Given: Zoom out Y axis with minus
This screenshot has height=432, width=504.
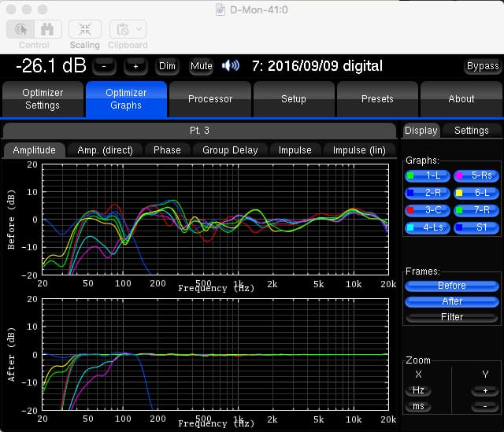Looking at the screenshot, I should [x=485, y=407].
